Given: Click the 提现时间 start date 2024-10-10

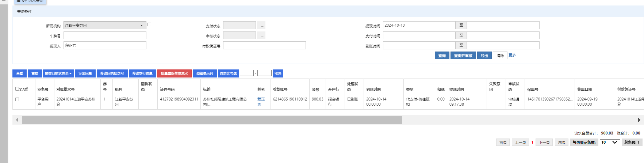Looking at the screenshot, I should 419,25.
